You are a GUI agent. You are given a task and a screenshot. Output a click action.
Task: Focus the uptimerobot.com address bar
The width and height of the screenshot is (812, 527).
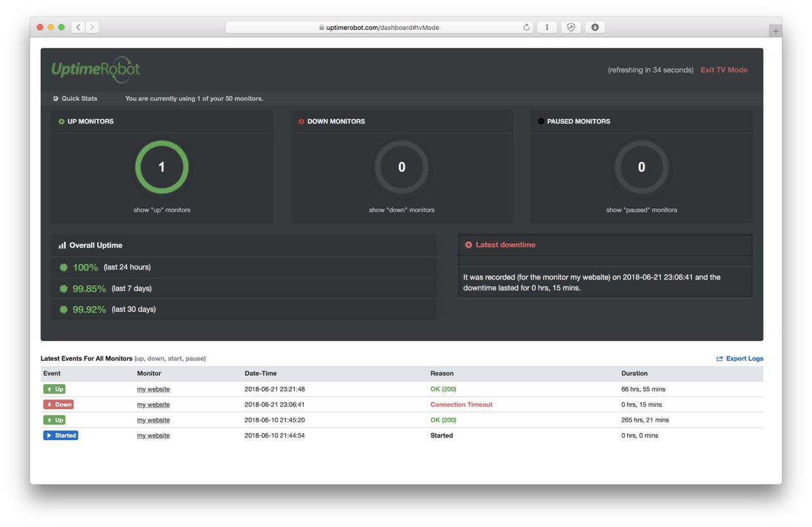(379, 27)
